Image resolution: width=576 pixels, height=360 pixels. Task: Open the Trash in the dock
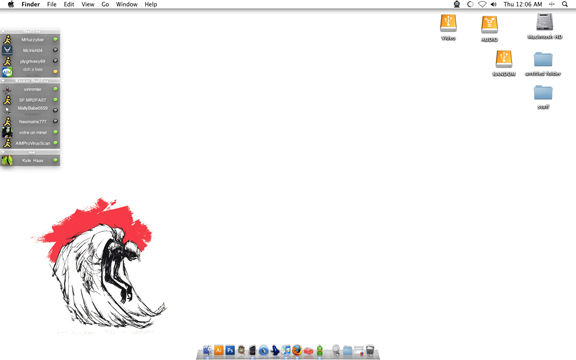point(370,350)
